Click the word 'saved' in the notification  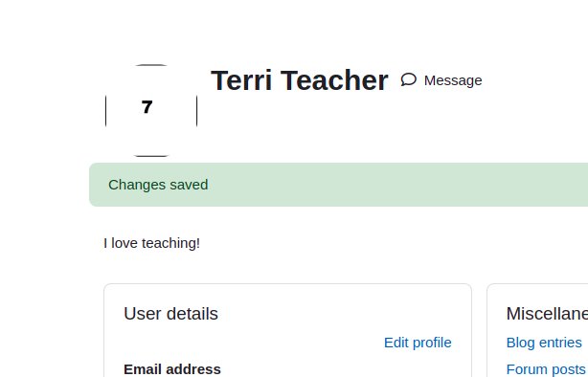tap(189, 185)
